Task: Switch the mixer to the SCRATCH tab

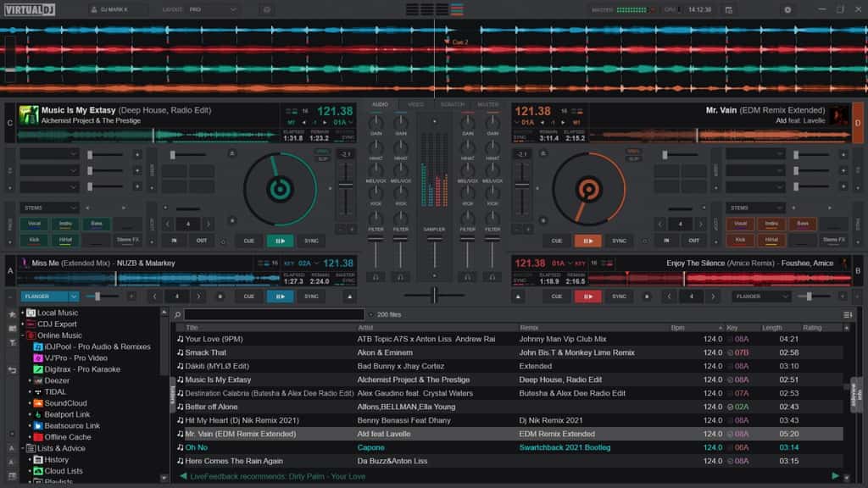Action: coord(452,104)
